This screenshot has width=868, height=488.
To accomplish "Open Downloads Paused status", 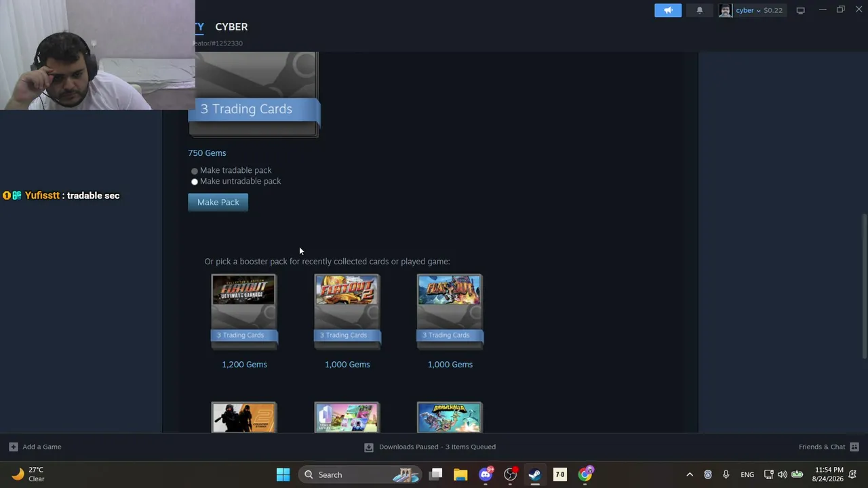I will (437, 447).
